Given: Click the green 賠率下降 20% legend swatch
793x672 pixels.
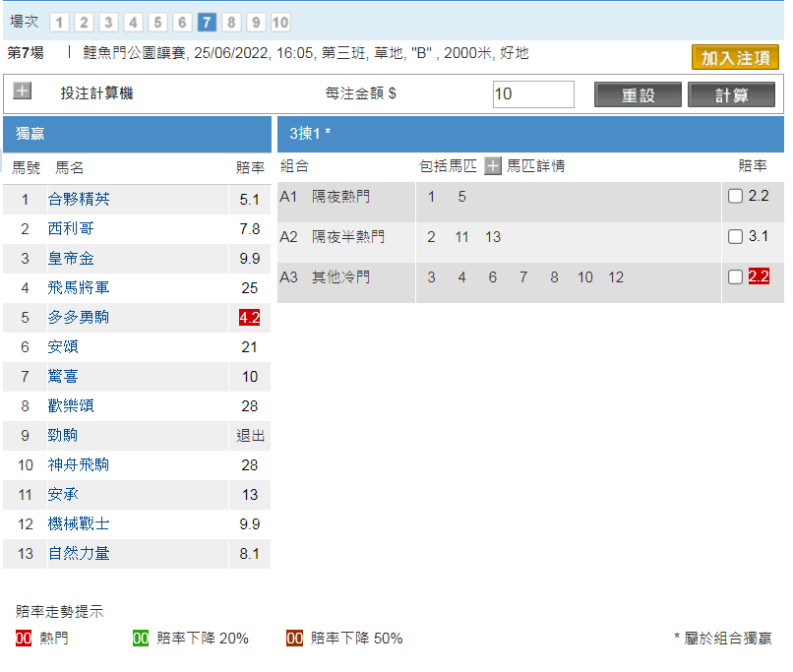Looking at the screenshot, I should (141, 639).
